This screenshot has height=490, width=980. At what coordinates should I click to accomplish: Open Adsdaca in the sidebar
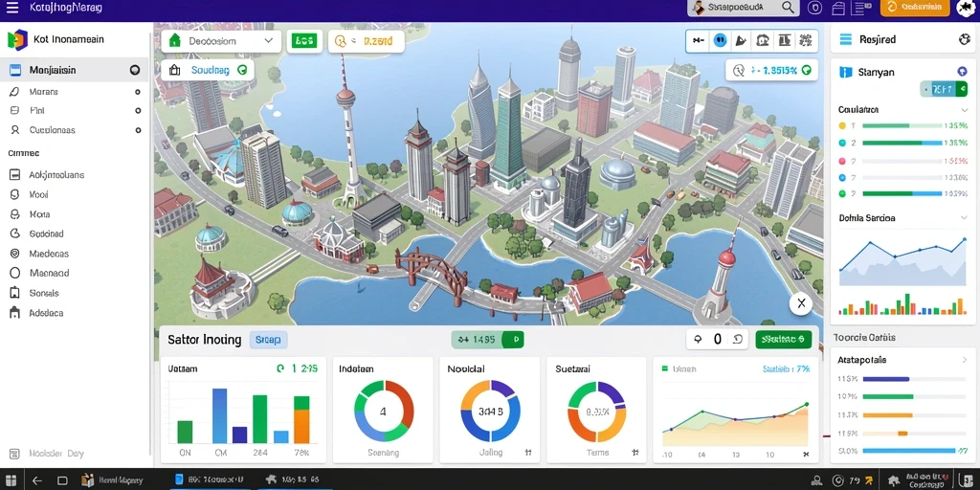46,313
